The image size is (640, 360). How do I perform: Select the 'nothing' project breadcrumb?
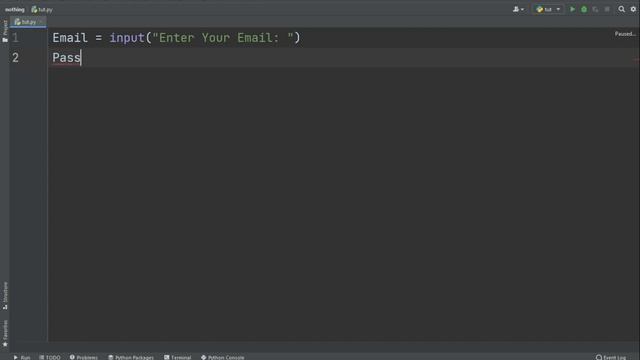(x=15, y=9)
